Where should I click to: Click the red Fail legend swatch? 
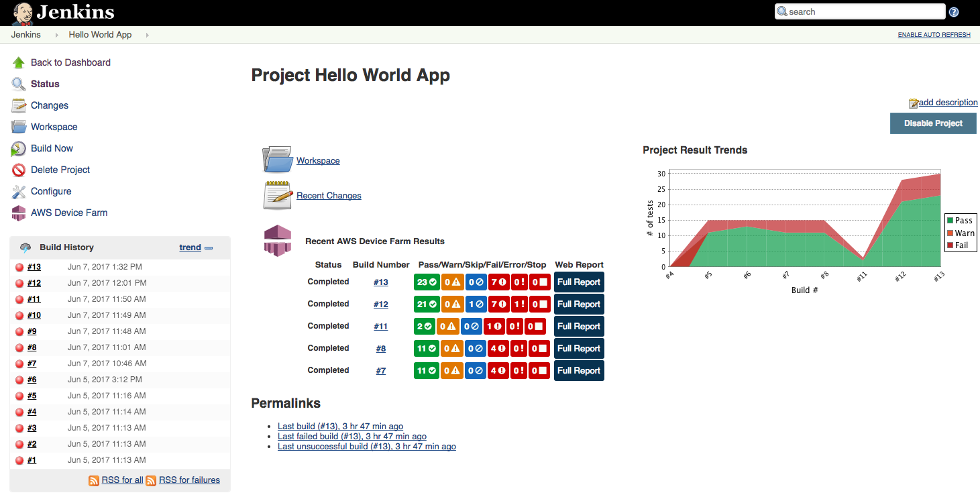click(x=950, y=245)
